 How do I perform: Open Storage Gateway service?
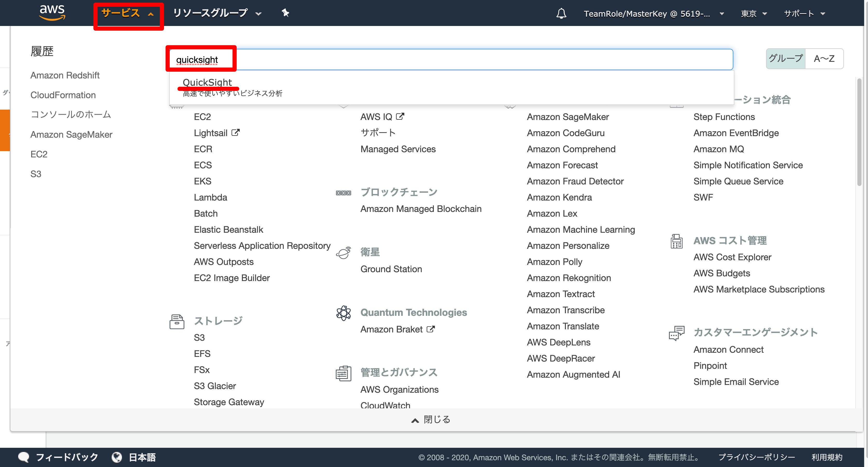tap(229, 402)
